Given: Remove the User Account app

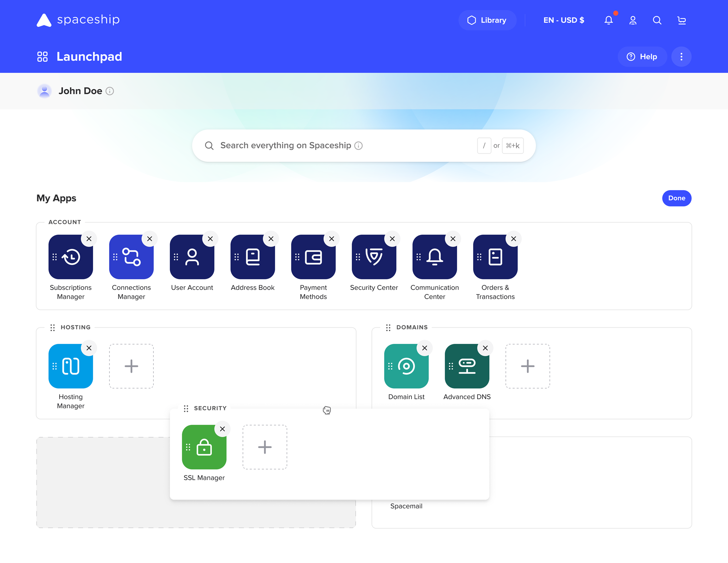Looking at the screenshot, I should coord(210,239).
